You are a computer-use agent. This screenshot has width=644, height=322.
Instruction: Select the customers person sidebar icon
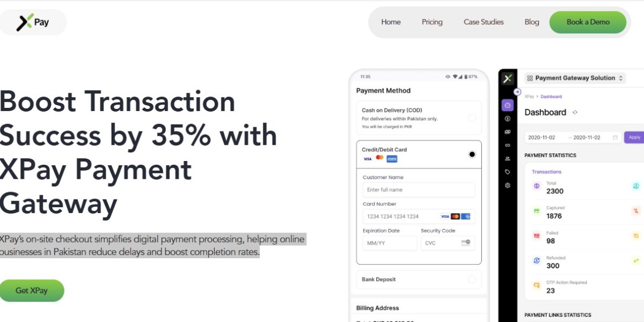[508, 158]
